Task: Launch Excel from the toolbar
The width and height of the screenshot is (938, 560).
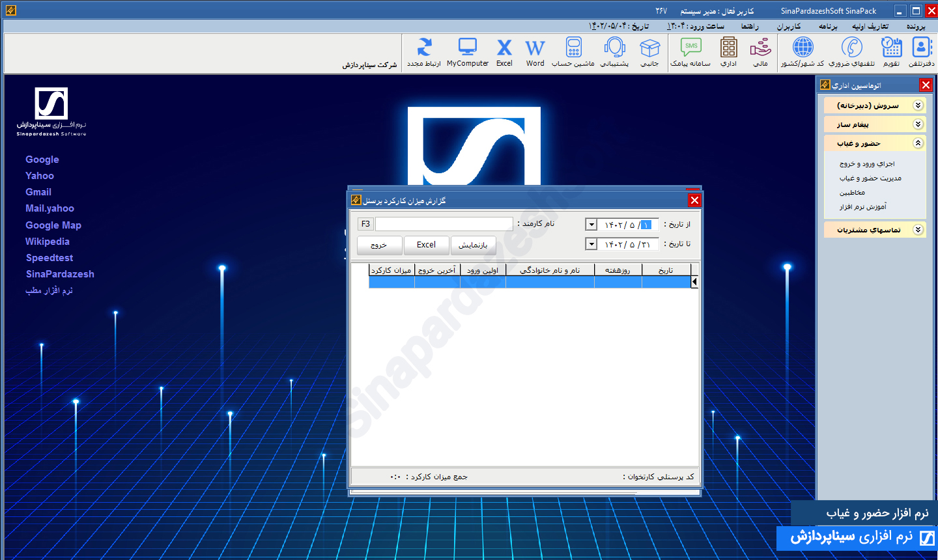Action: (x=504, y=52)
